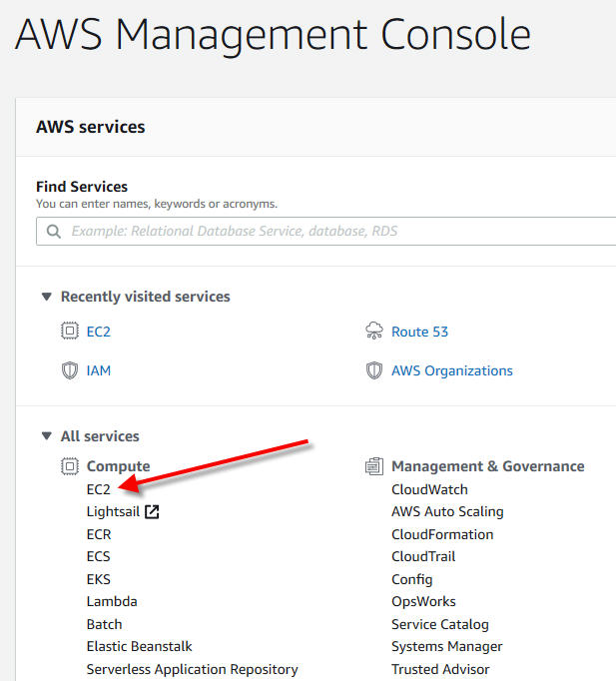Click the AWS Organizations shield icon
Image resolution: width=616 pixels, height=681 pixels.
click(x=374, y=370)
